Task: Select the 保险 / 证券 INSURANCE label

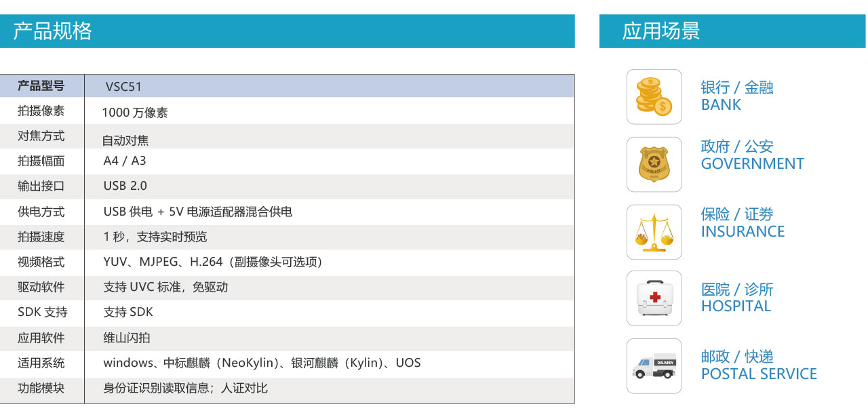Action: click(743, 223)
